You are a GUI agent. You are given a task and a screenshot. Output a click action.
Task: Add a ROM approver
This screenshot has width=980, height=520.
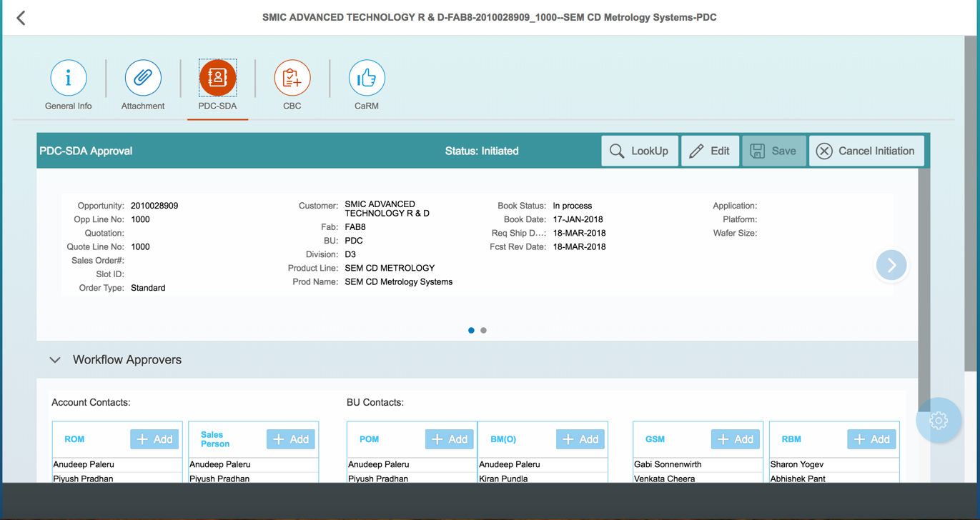(154, 439)
